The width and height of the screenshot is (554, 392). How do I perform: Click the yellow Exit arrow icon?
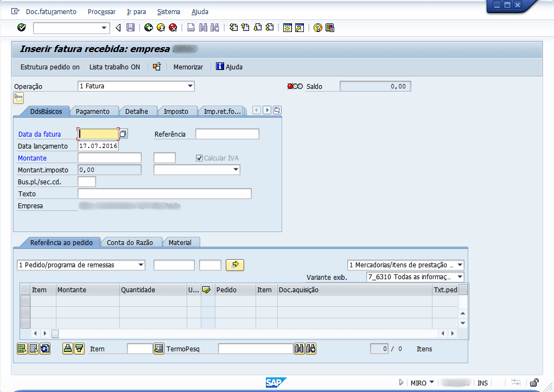[x=161, y=28]
